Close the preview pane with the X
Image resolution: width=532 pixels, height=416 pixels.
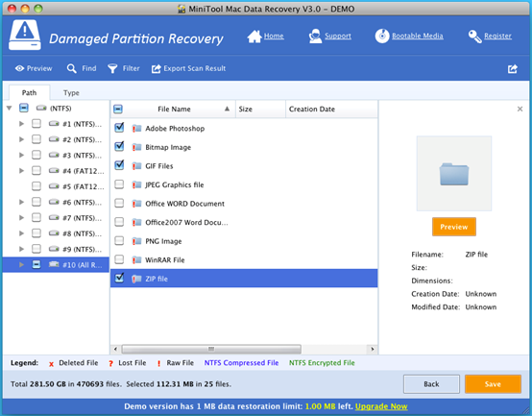pyautogui.click(x=520, y=109)
